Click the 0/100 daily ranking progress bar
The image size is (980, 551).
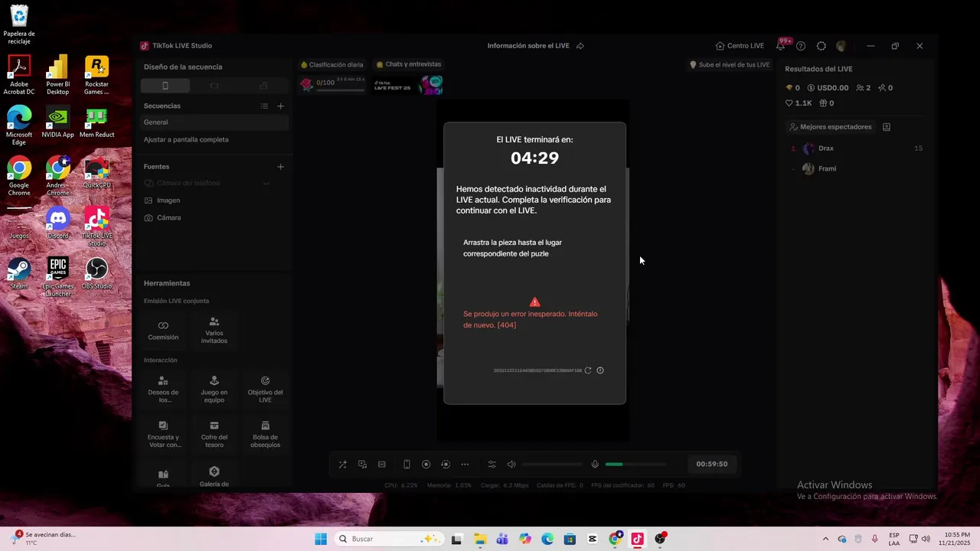(x=341, y=90)
